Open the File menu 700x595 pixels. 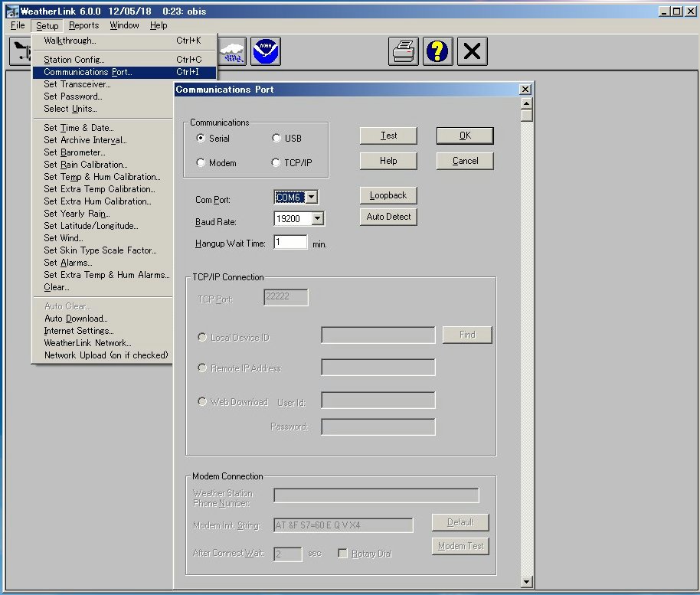click(18, 25)
